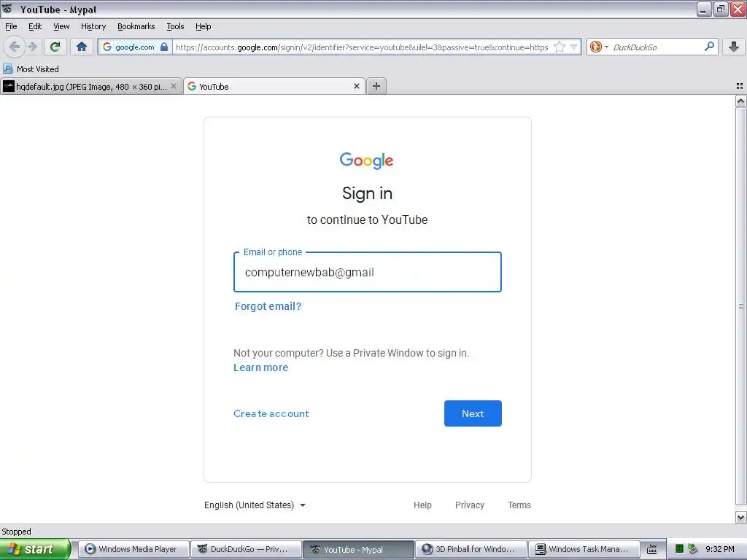Viewport: 747px width, 560px height.
Task: Open the footer Help link
Action: point(422,505)
